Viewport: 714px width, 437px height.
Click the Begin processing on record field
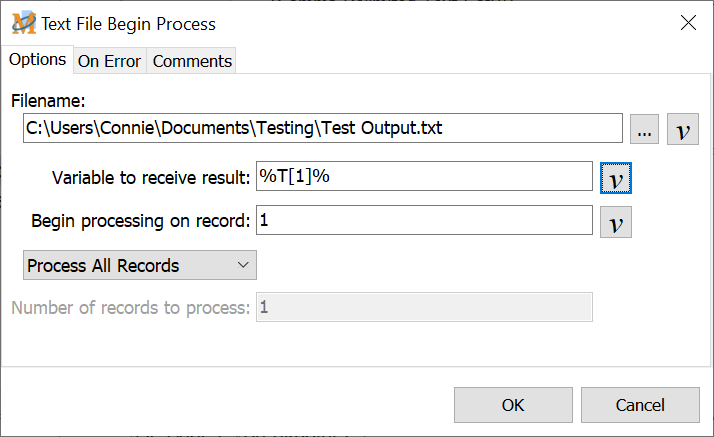(x=424, y=220)
